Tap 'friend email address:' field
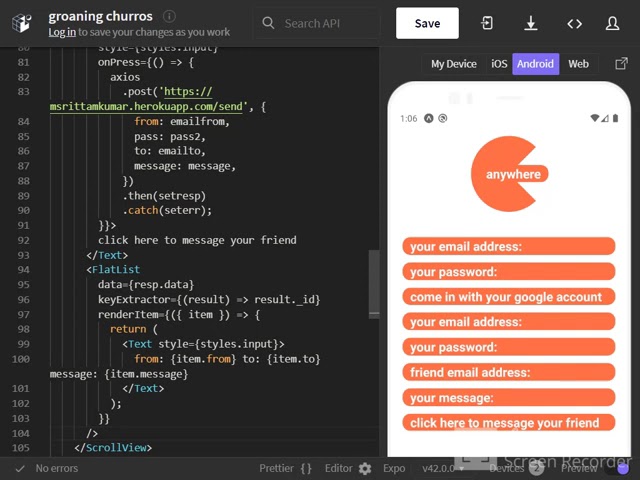 click(x=509, y=372)
